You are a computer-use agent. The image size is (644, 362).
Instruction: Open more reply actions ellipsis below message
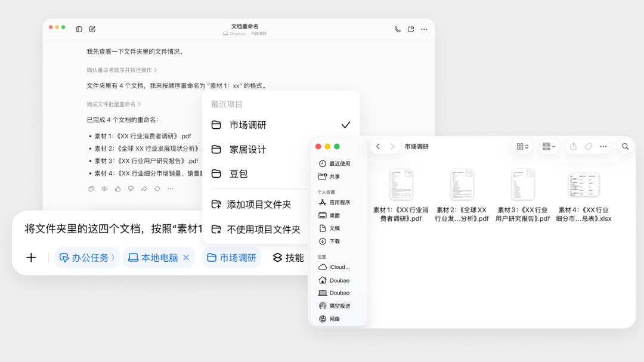click(x=171, y=188)
